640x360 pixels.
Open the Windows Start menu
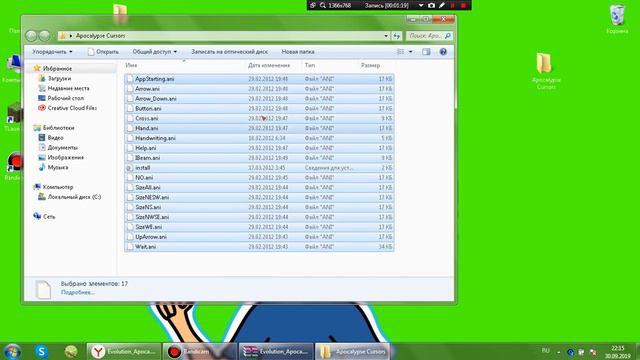pos(13,351)
